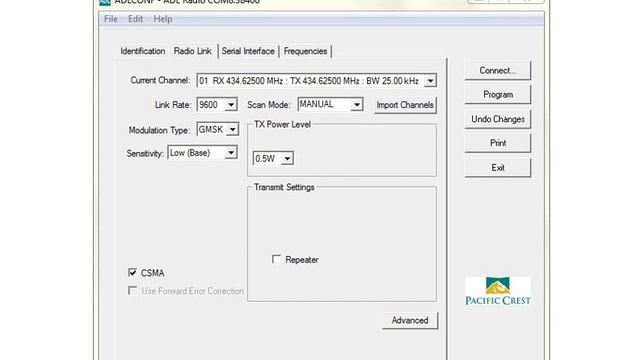640x360 pixels.
Task: Click the Modulation Type label
Action: pos(159,130)
